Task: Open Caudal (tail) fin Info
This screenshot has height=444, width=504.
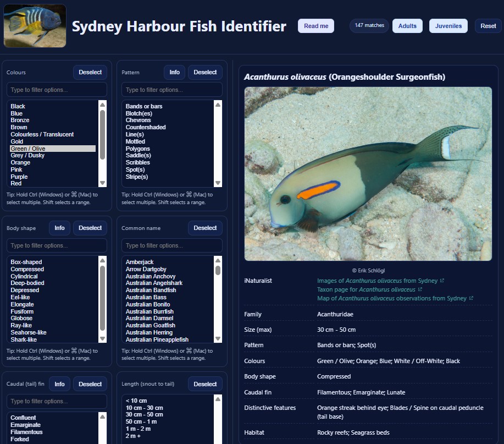Action: tap(59, 384)
